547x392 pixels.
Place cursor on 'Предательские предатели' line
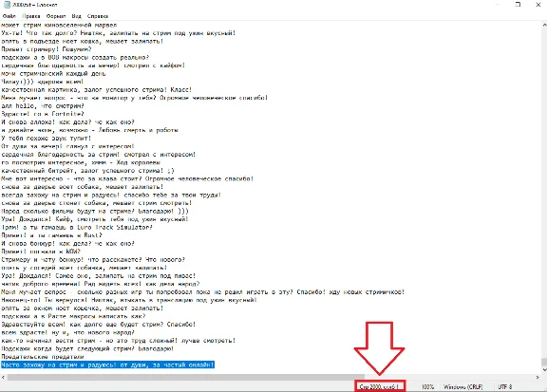[x=43, y=357]
